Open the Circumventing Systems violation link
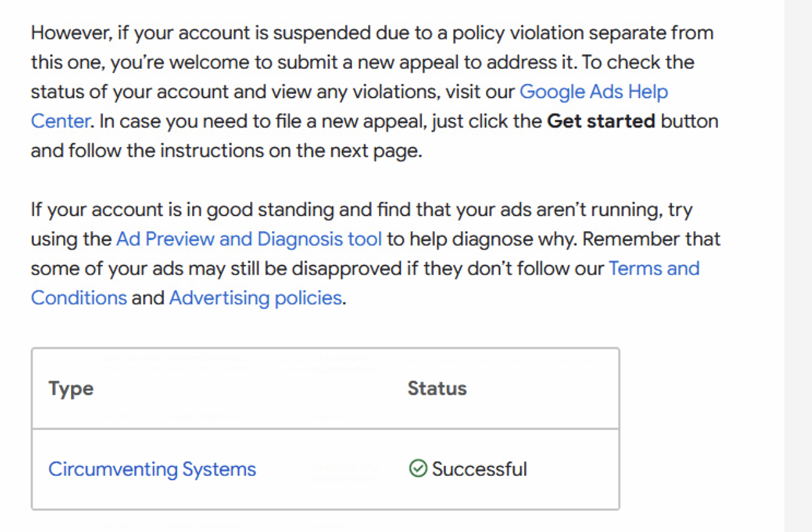 tap(152, 469)
